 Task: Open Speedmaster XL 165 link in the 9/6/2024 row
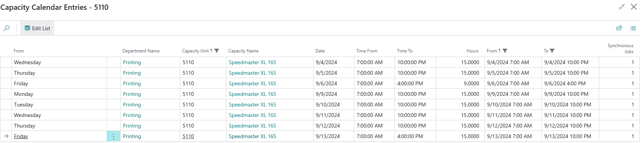click(x=252, y=83)
